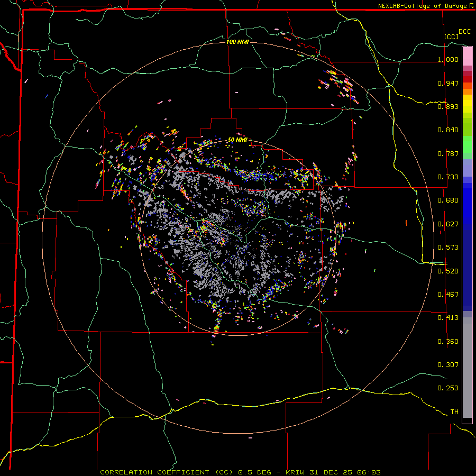Click the 0.840 scale value
Image resolution: width=476 pixels, height=476 pixels.
(448, 130)
